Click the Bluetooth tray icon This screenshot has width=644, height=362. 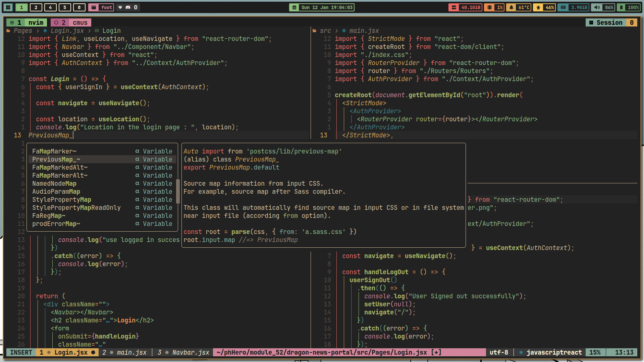tap(136, 7)
